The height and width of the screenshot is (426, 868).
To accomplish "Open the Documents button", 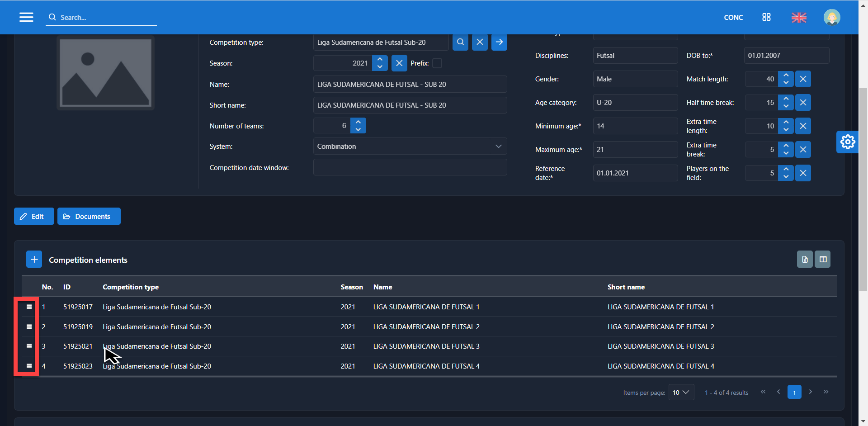I will point(89,217).
